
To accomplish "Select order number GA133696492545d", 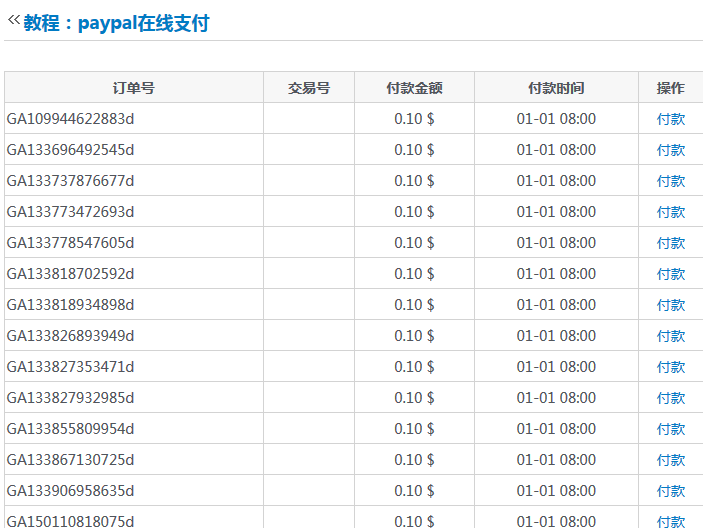I will coord(70,150).
